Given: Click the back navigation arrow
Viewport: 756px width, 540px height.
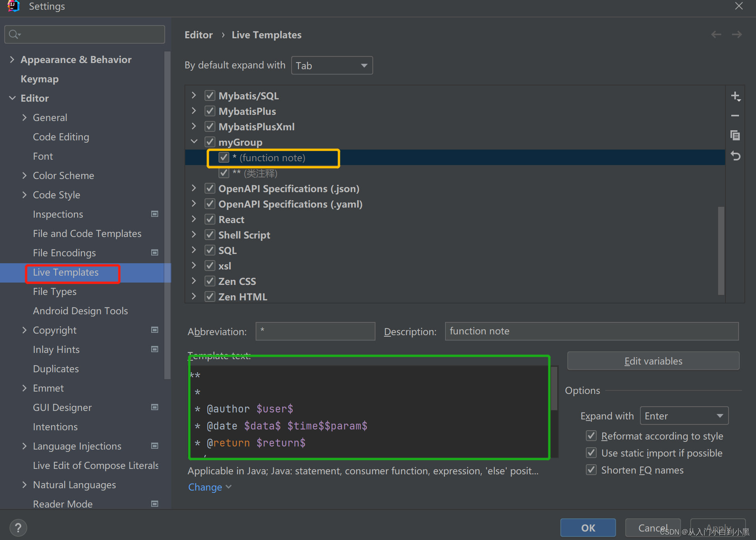Looking at the screenshot, I should click(x=716, y=34).
